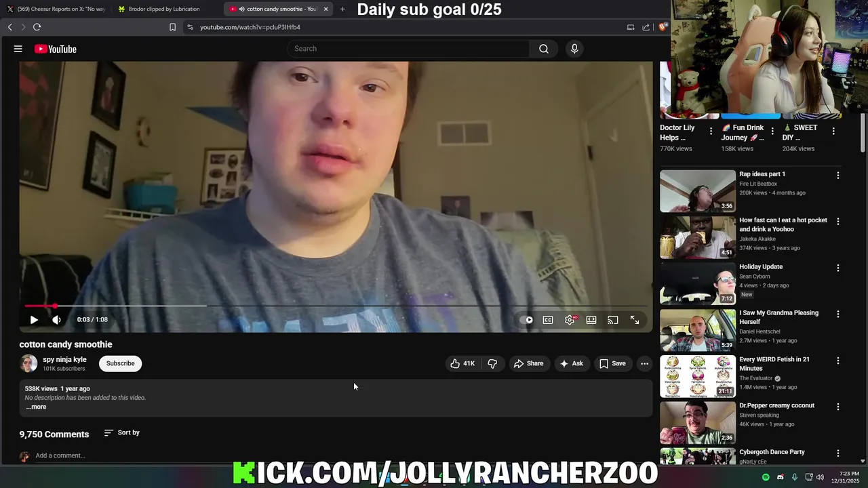Open the YouTube hamburger guide menu

click(x=18, y=49)
